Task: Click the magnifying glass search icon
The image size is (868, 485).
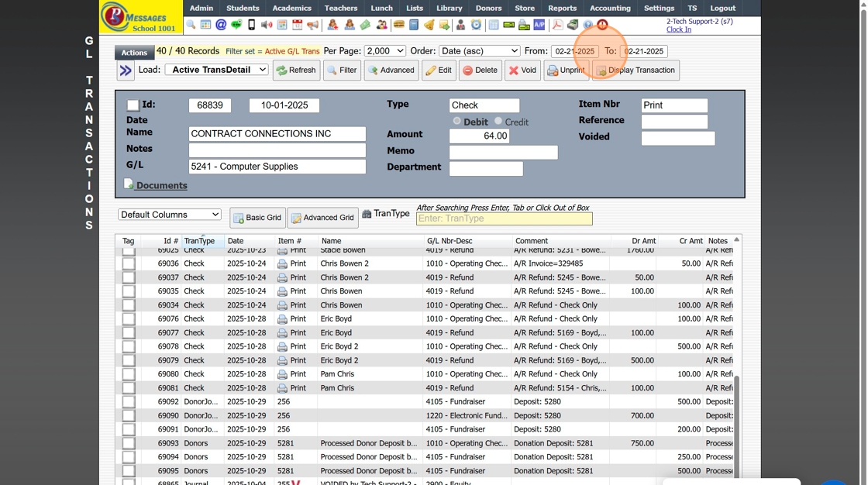Action: tap(191, 25)
